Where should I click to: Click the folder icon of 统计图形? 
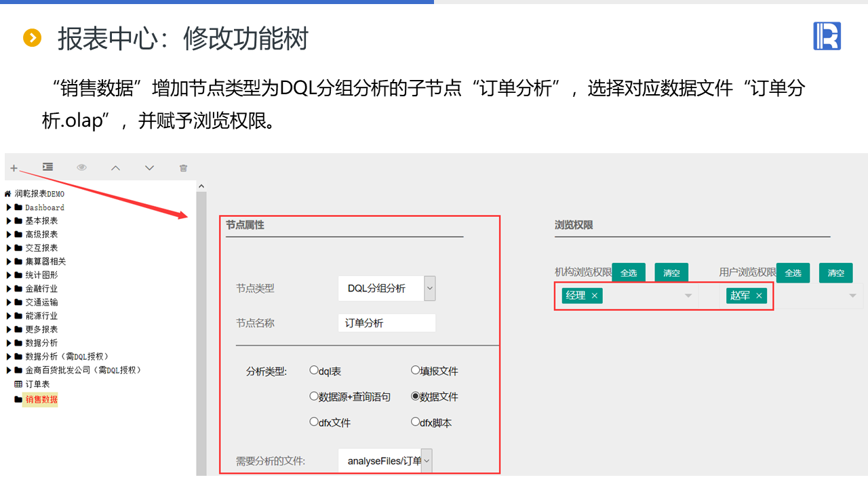tap(18, 275)
